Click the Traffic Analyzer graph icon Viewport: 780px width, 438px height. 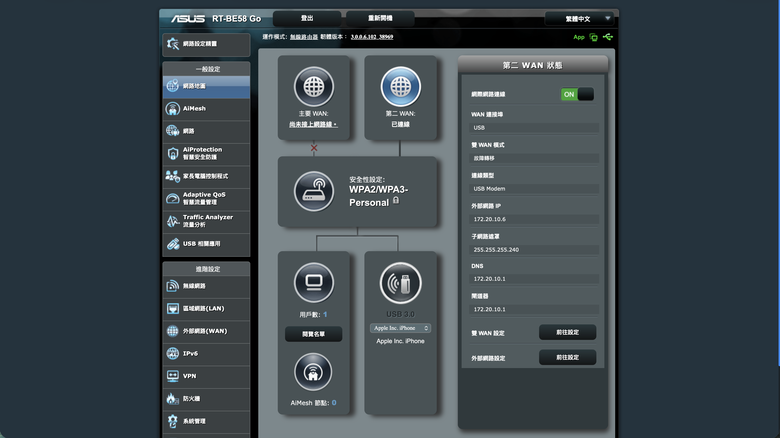173,221
